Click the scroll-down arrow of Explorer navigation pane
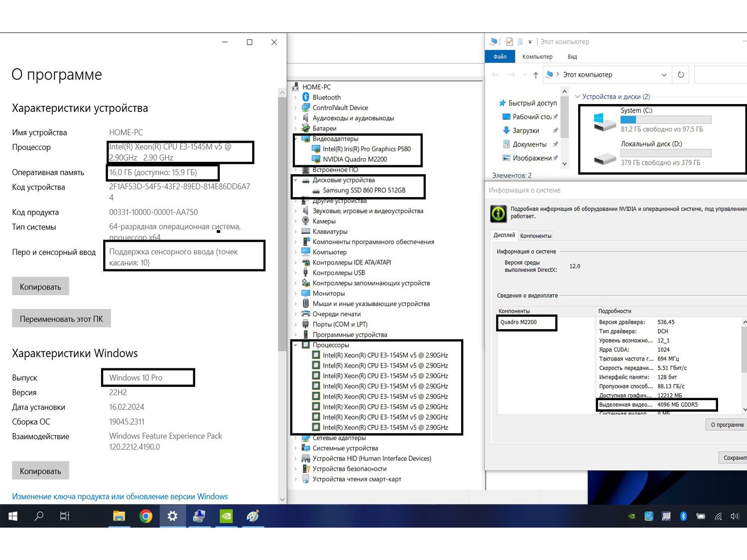The height and width of the screenshot is (560, 747). [x=564, y=163]
